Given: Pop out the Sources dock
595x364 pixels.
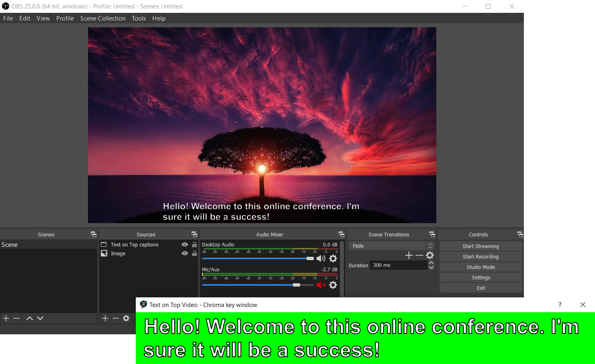Looking at the screenshot, I should (194, 234).
